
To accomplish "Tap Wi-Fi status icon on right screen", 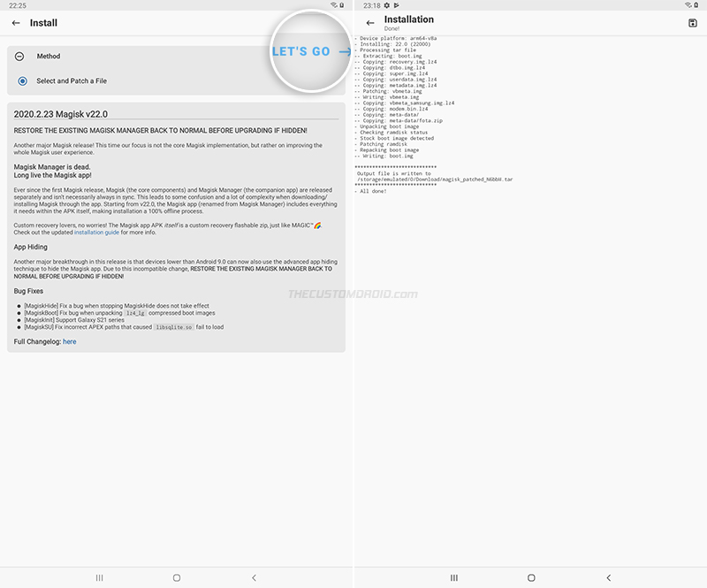I will tap(688, 5).
